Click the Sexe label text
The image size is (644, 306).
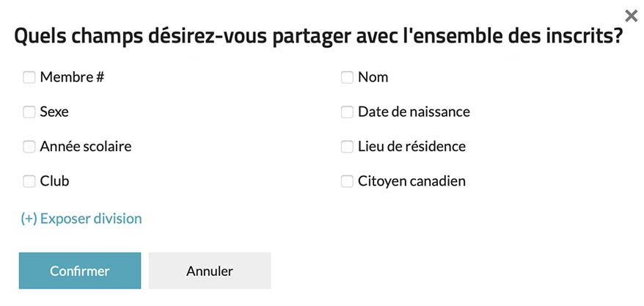(54, 112)
